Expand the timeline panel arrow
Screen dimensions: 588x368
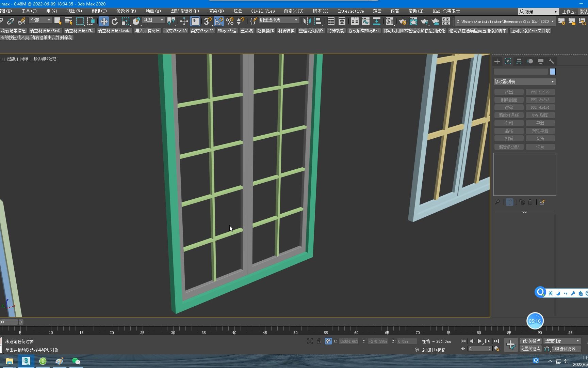(21, 322)
